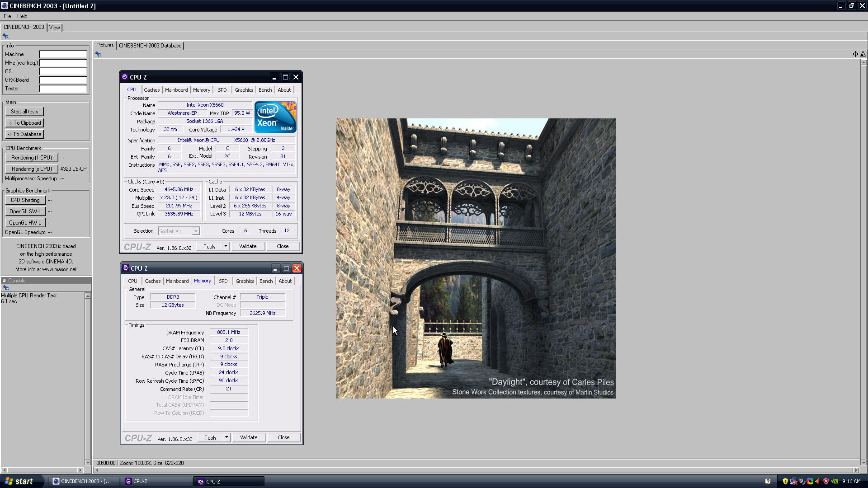Open the File menu
868x488 pixels.
point(7,16)
